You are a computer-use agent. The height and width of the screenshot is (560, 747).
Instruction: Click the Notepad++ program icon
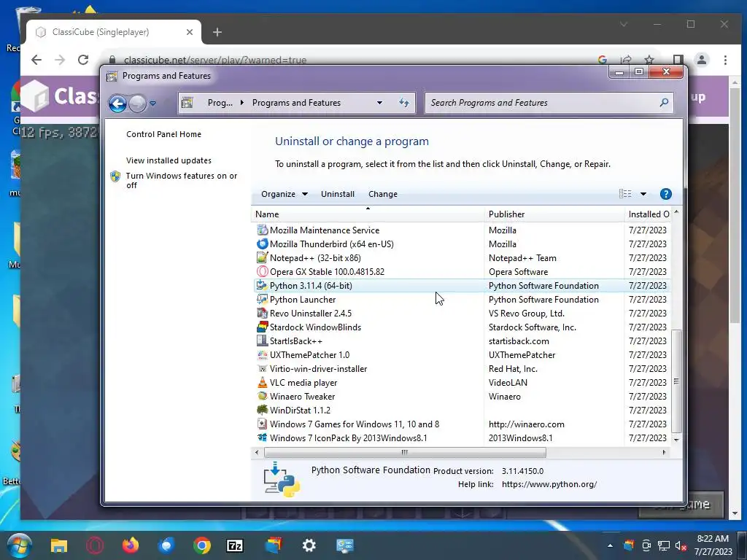(x=262, y=257)
